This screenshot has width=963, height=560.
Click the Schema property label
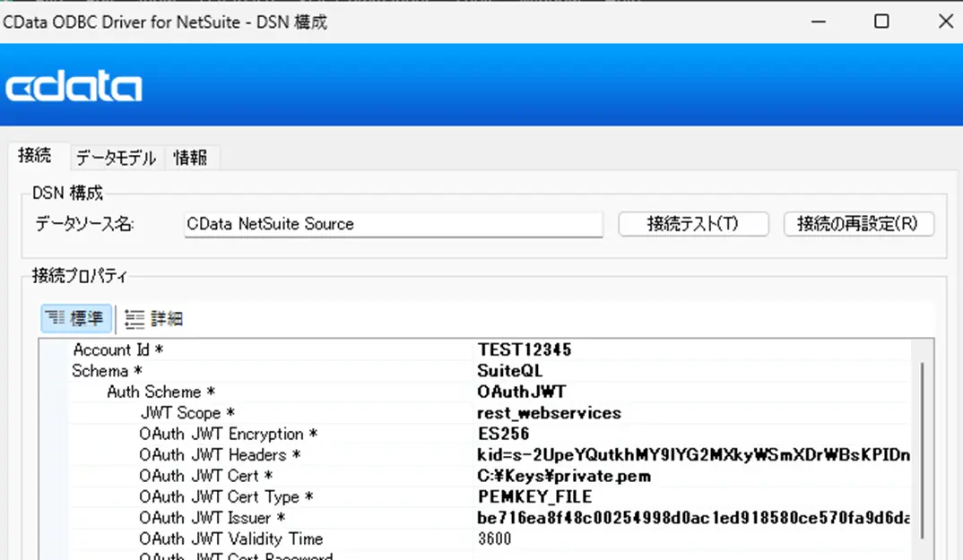point(107,371)
